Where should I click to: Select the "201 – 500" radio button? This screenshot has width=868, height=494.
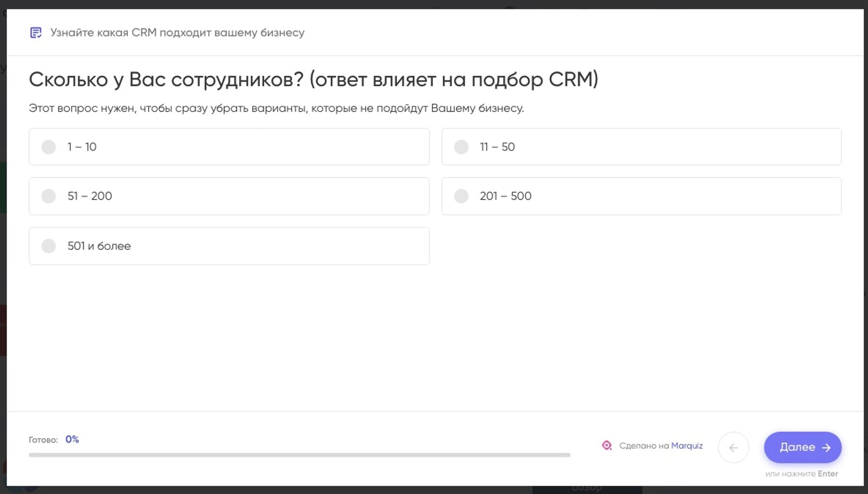pyautogui.click(x=462, y=196)
